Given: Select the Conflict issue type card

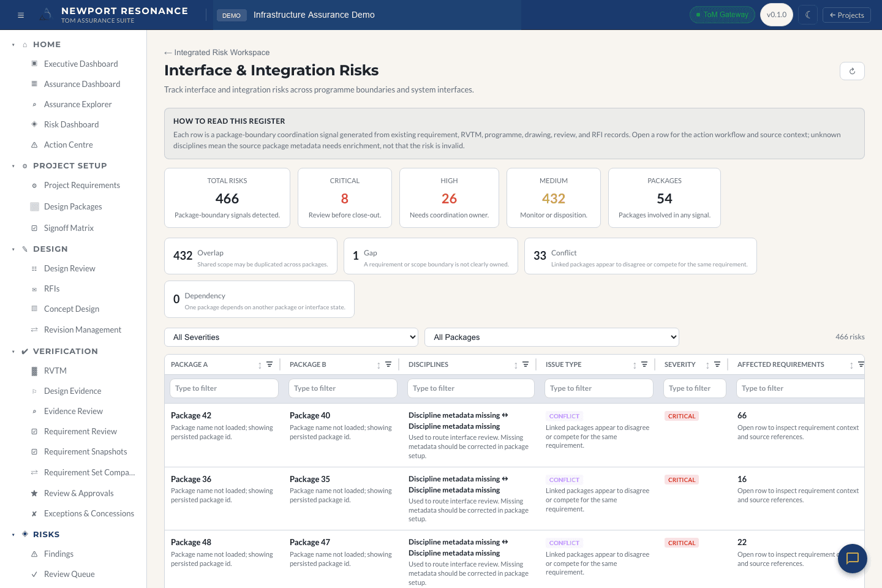Looking at the screenshot, I should coord(641,256).
